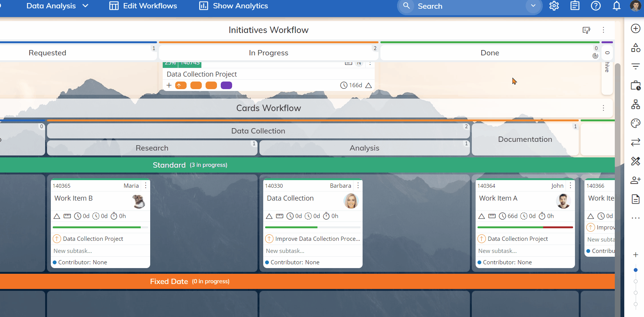Click the 166d clock on initiative card

(x=351, y=85)
